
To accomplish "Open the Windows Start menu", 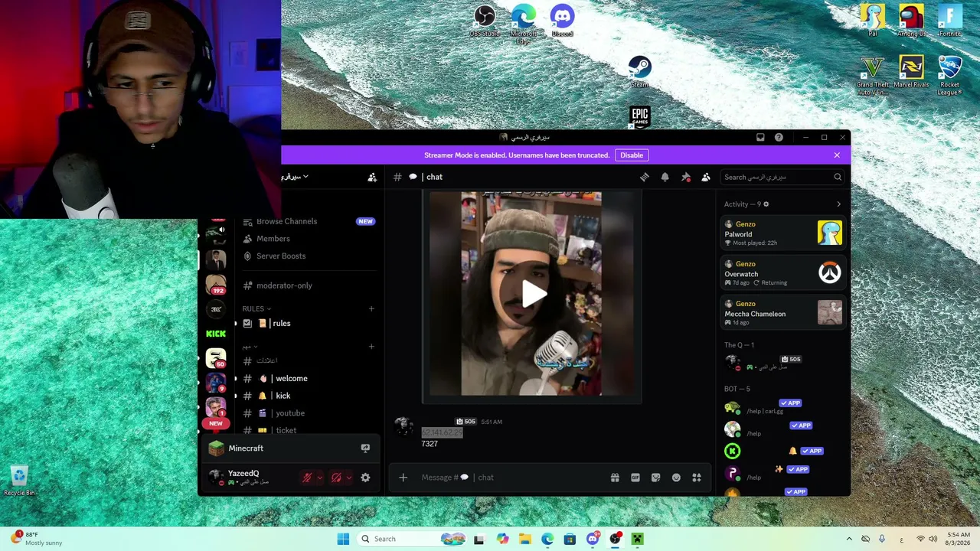I will (x=343, y=539).
